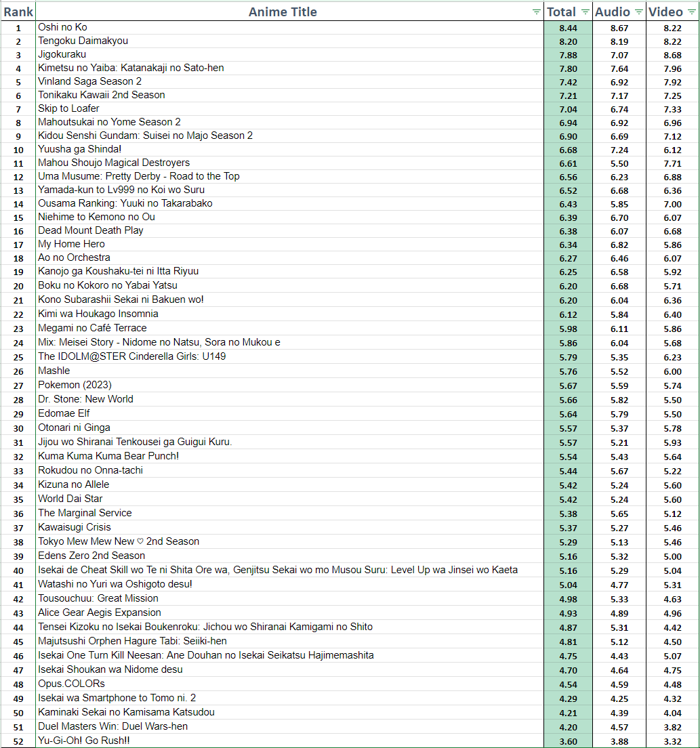This screenshot has height=748, width=700.
Task: Click the green Total score 8.44 cell
Action: coord(568,28)
